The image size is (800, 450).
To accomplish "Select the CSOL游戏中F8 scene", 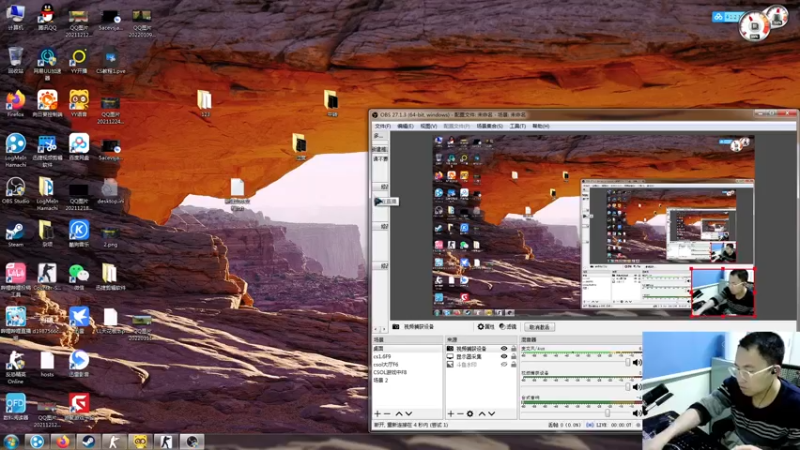I will tap(407, 372).
